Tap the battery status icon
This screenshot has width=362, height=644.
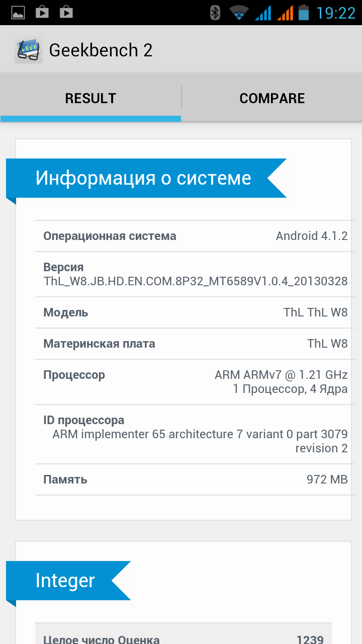[x=304, y=13]
